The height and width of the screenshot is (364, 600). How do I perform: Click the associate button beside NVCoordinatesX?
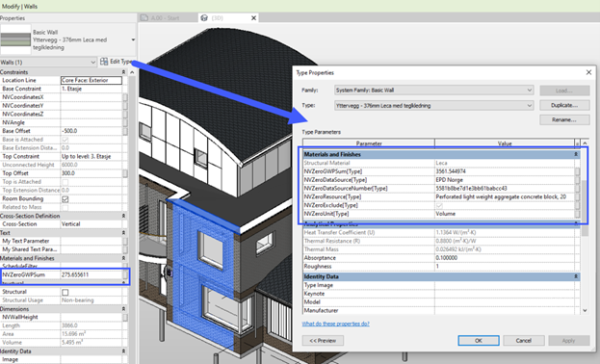125,97
